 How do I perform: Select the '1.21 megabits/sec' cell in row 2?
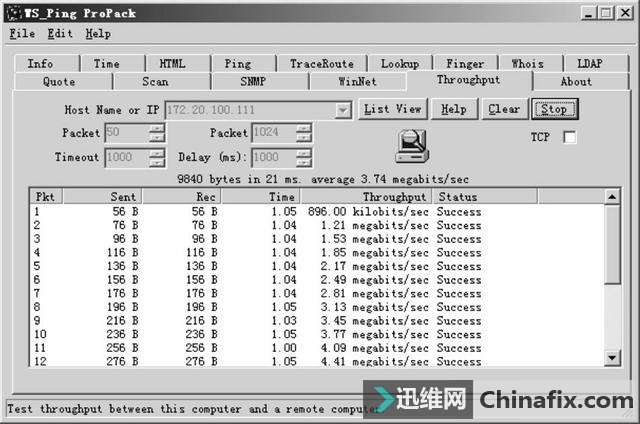click(375, 225)
